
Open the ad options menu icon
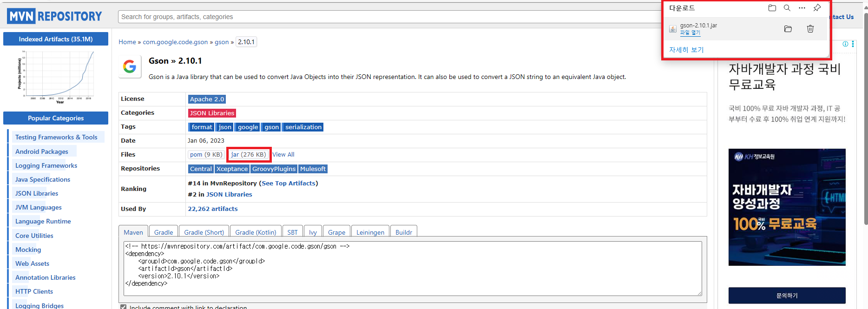853,44
